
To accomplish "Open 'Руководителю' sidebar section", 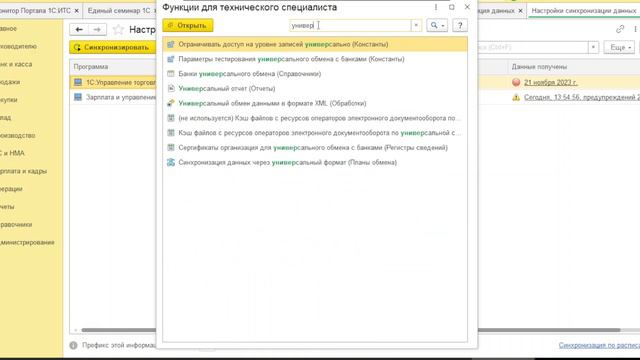I will [x=18, y=46].
